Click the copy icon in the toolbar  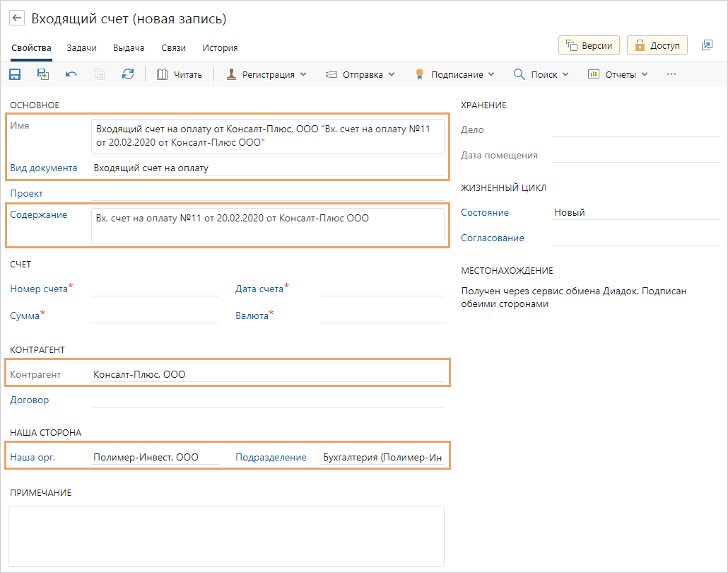tap(100, 74)
